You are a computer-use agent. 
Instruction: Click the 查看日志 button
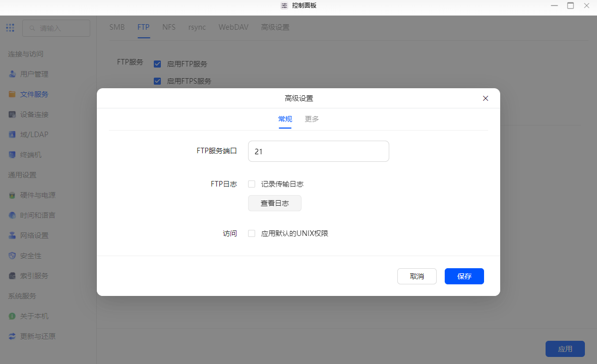[x=275, y=203]
